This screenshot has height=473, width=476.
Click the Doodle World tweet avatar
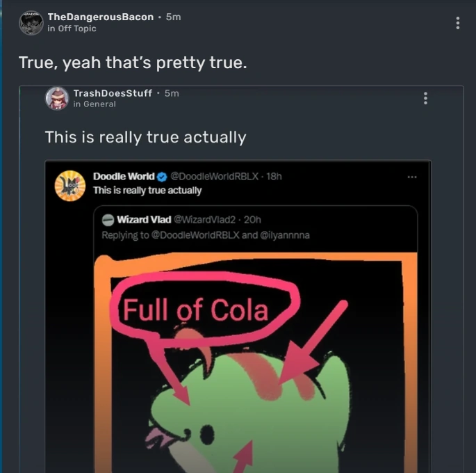[70, 186]
